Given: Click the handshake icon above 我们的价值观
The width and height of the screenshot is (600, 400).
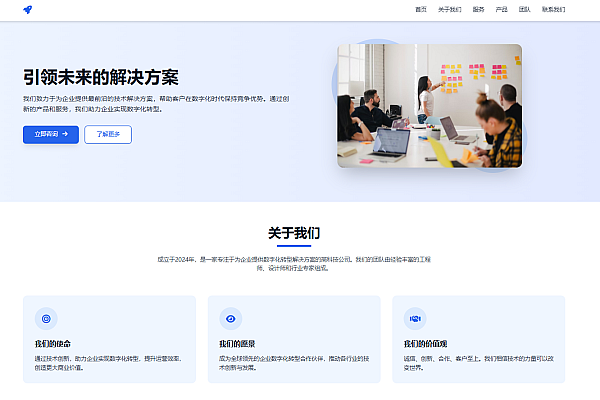Looking at the screenshot, I should [x=415, y=318].
